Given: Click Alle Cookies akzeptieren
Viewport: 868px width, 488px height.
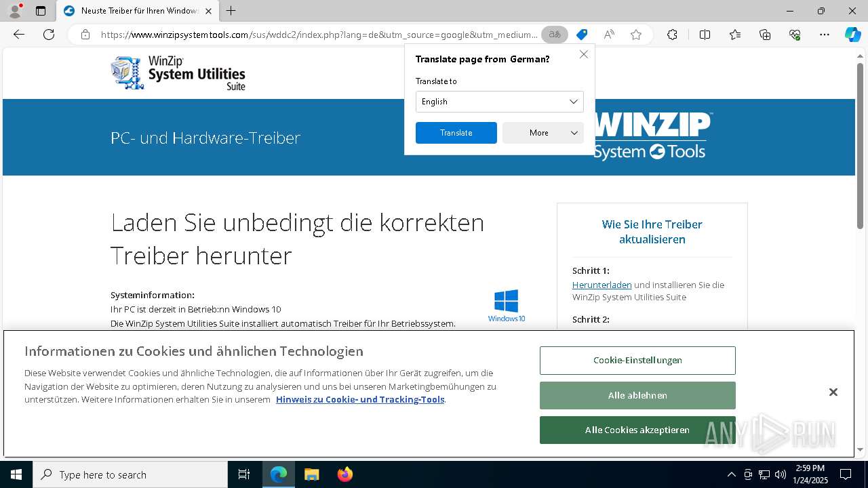Looking at the screenshot, I should [637, 430].
